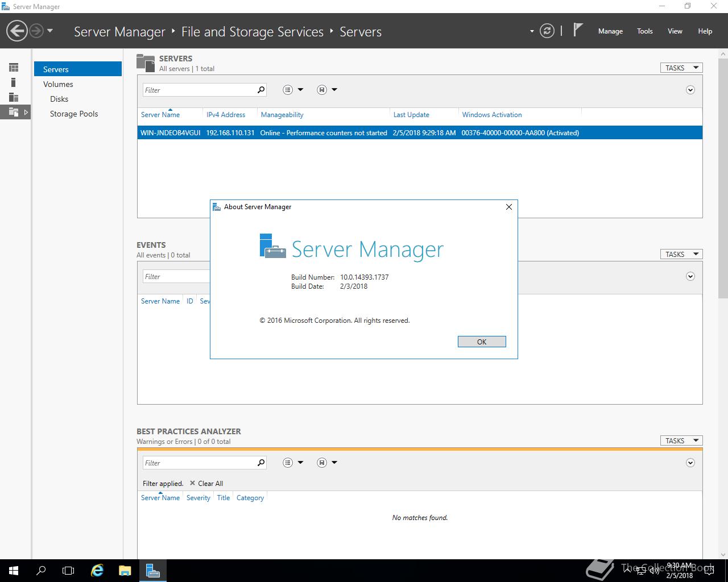Click the Servers Filter input field
728x582 pixels.
point(198,90)
